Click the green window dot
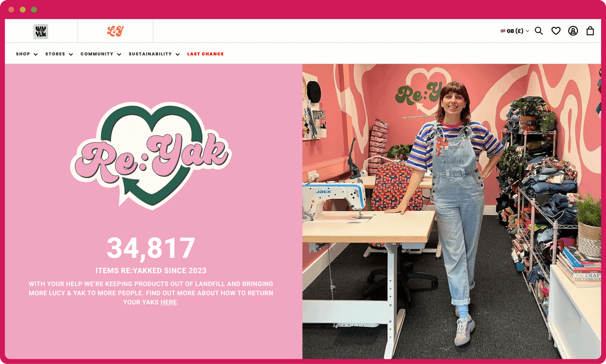 (34, 9)
